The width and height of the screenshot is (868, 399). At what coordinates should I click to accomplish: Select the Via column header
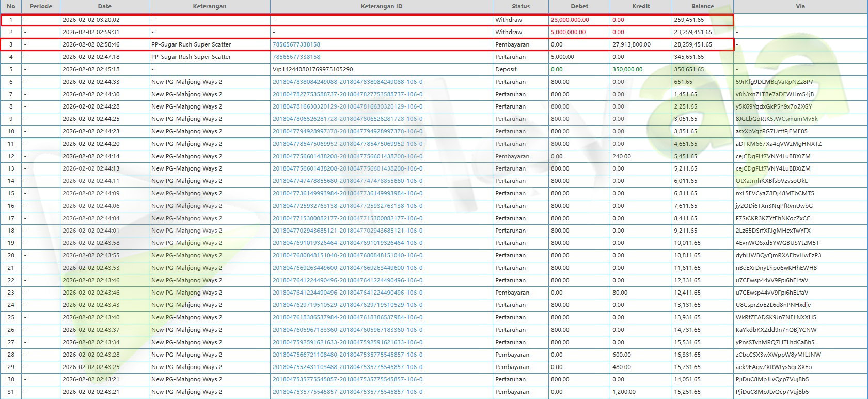coord(800,6)
